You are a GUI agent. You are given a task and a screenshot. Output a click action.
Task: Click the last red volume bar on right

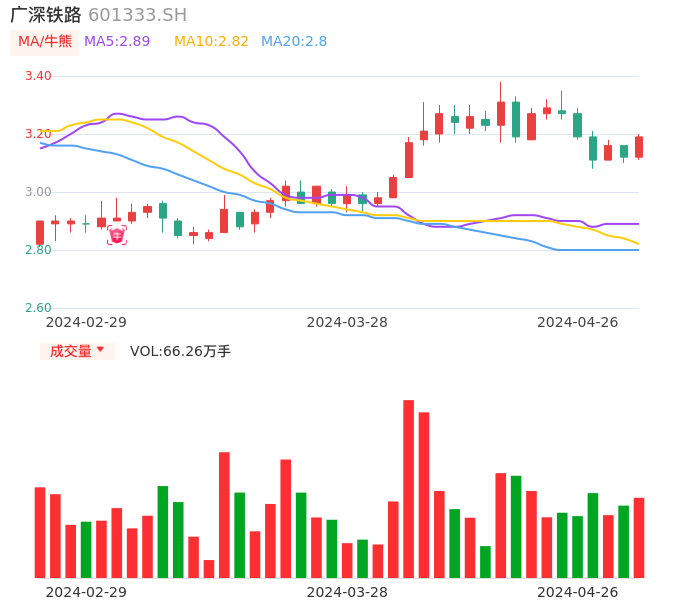click(639, 537)
